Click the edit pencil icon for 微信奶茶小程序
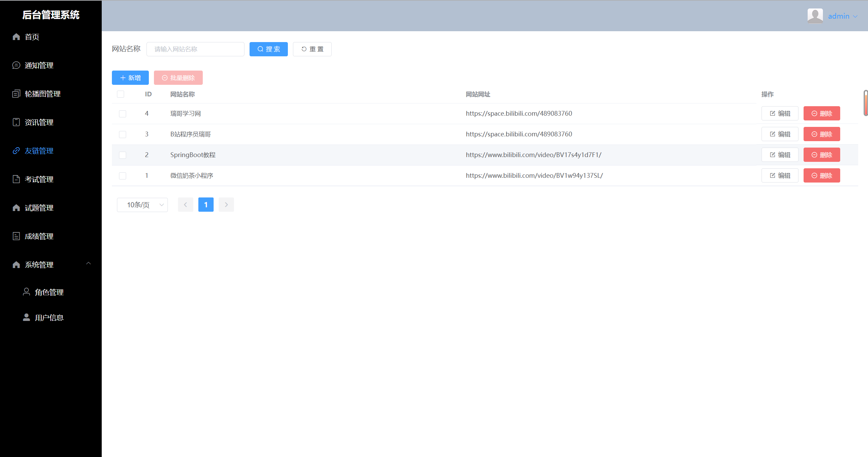Viewport: 868px width, 457px height. tap(773, 175)
